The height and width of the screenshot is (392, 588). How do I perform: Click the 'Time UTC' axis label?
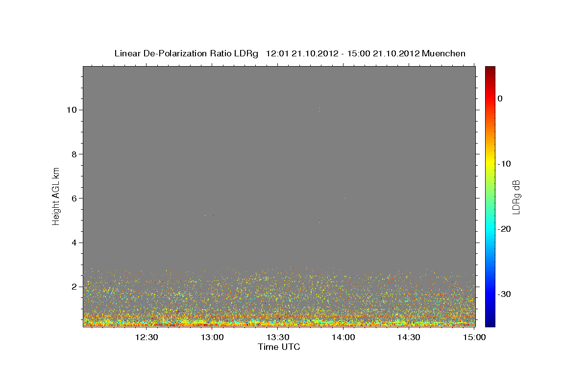(x=279, y=347)
